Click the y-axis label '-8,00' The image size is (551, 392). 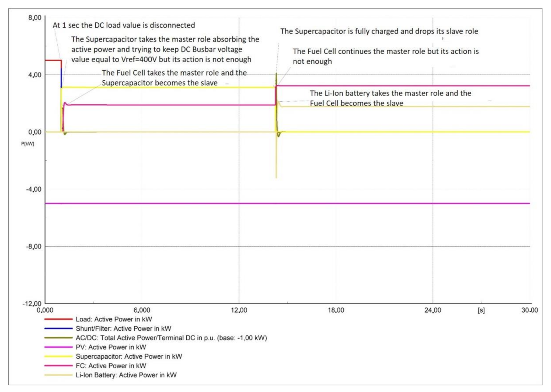[x=34, y=247]
